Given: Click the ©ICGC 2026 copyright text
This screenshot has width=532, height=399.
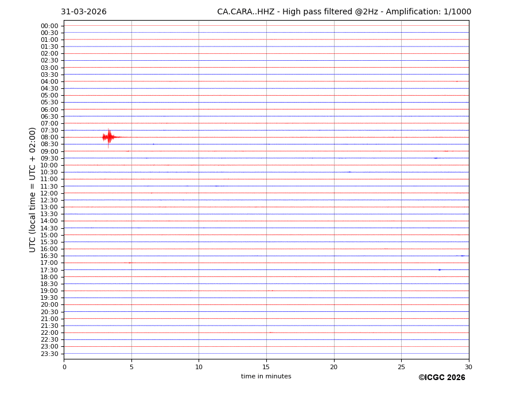Looking at the screenshot, I should coord(441,378).
